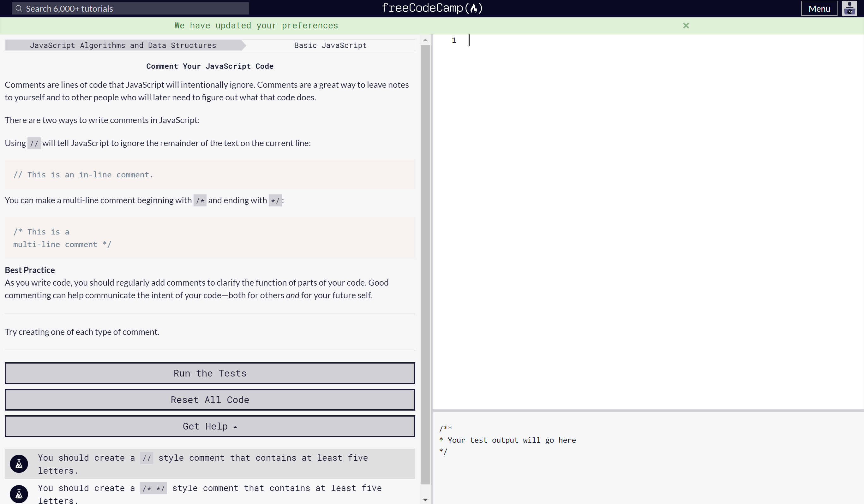
Task: Click into code editor line 1
Action: coord(617,40)
